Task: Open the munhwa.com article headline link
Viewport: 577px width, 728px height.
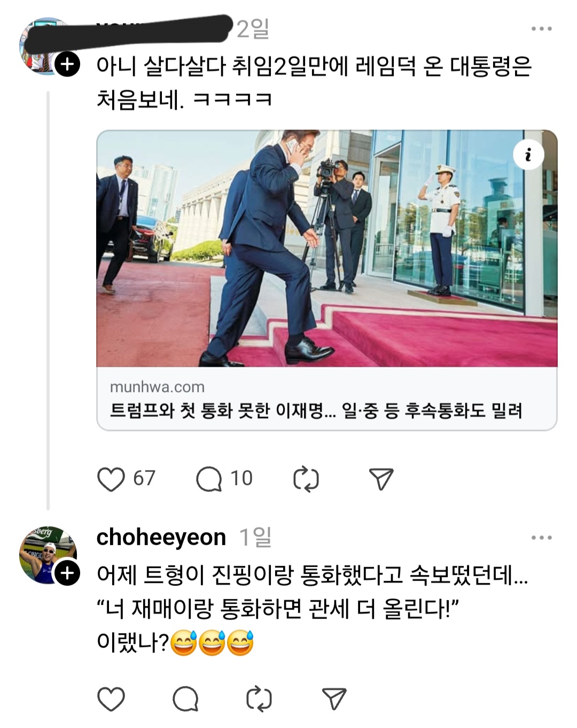Action: coord(316,411)
